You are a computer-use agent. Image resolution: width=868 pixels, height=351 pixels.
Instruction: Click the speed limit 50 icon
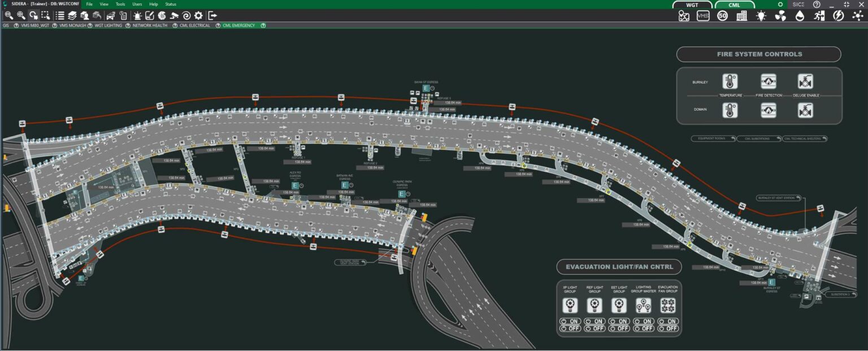point(722,16)
